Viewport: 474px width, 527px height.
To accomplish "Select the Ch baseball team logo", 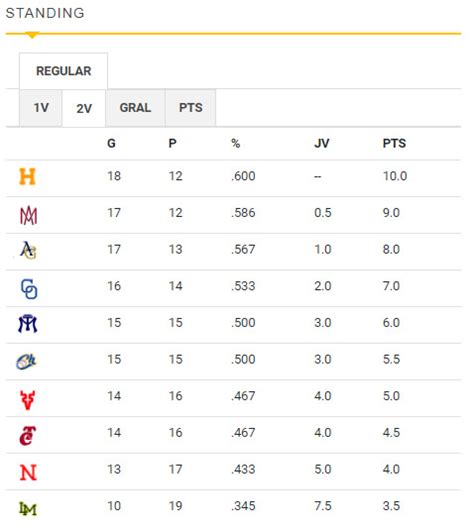I will [27, 361].
